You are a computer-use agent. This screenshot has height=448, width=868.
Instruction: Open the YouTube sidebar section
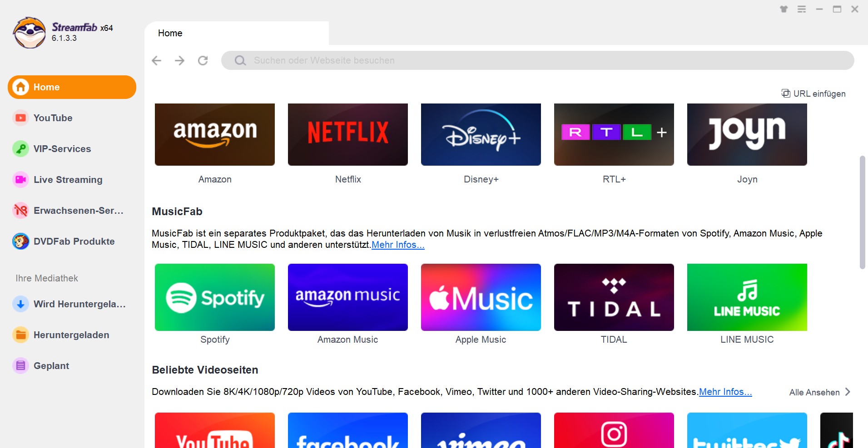72,118
